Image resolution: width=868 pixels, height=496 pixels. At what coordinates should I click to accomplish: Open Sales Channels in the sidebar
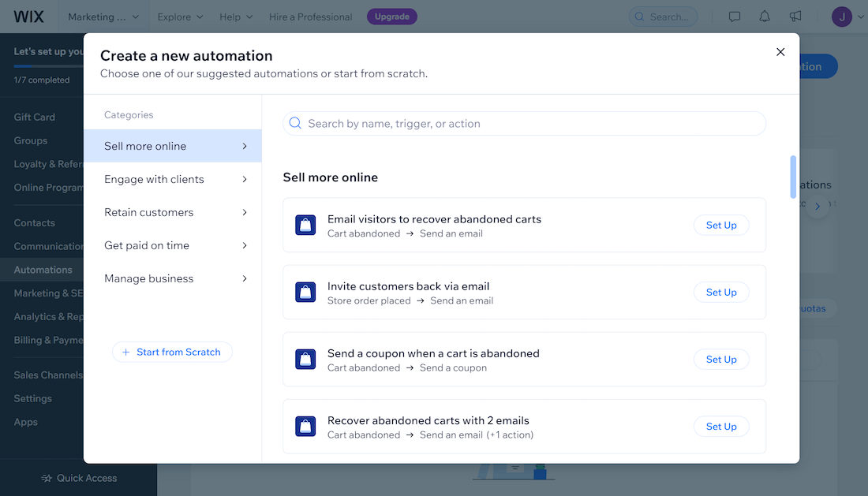pos(48,375)
